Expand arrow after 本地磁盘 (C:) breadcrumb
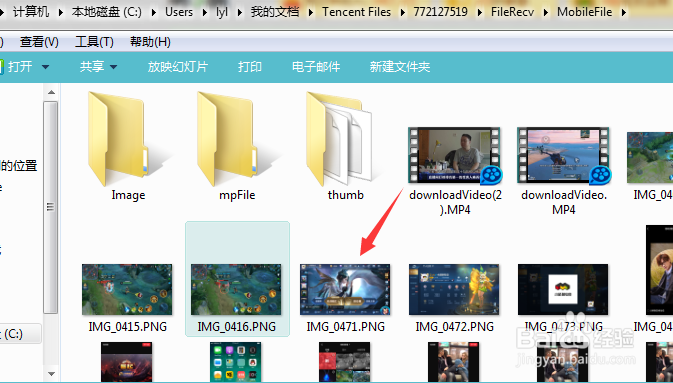 154,12
